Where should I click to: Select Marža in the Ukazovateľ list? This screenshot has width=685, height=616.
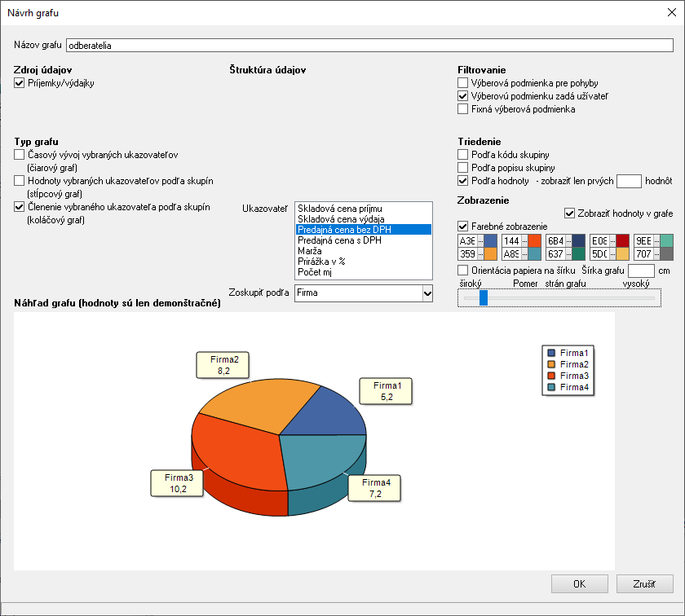coord(309,251)
